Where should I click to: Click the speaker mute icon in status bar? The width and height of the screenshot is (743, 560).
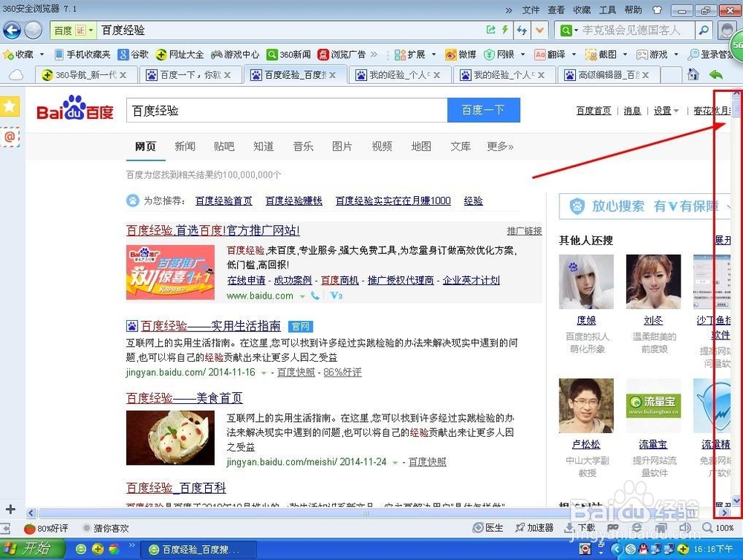click(687, 528)
